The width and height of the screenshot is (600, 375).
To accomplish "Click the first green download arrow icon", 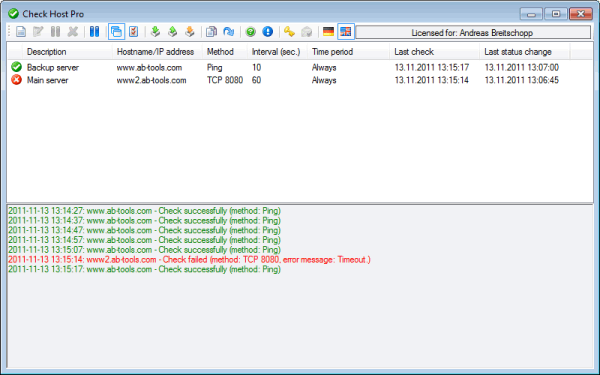I will [x=155, y=31].
